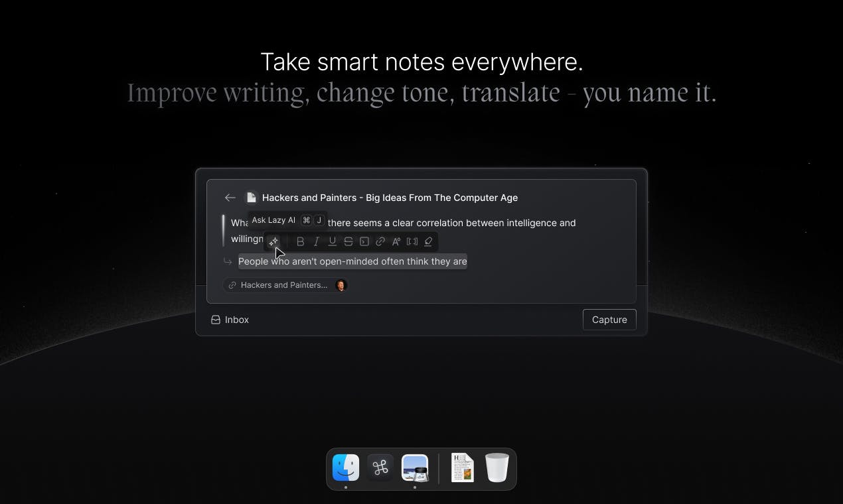Open the document file in the Dock
843x504 pixels.
[x=463, y=468]
